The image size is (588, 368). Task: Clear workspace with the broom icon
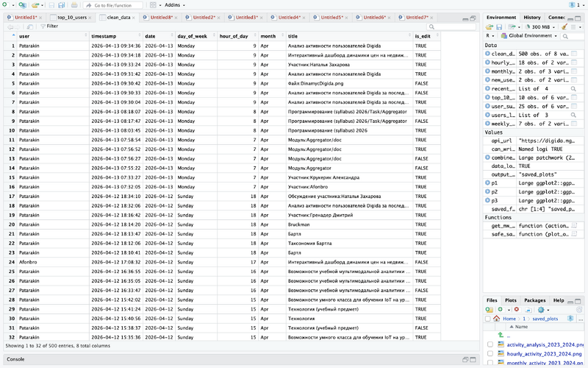click(564, 26)
